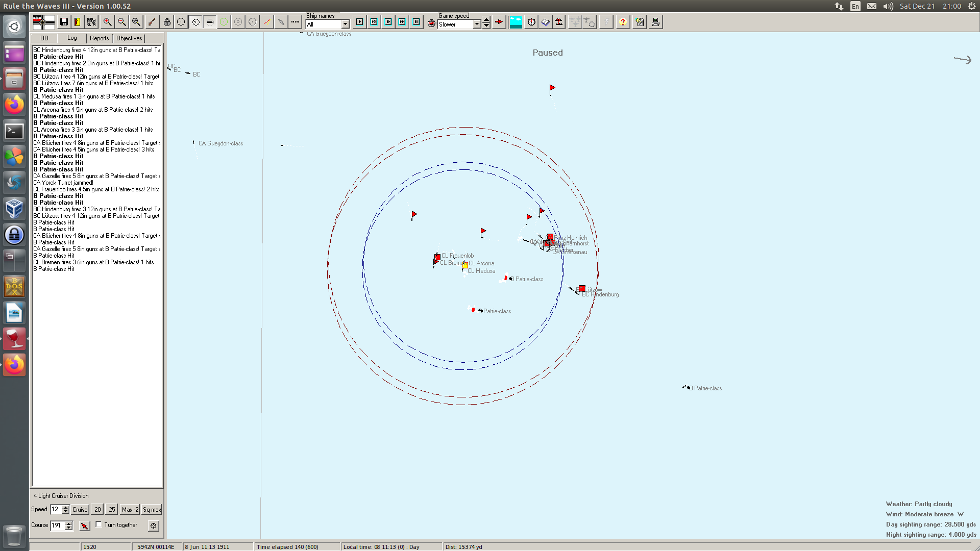Screen dimensions: 980x551
Task: Open help with the question mark icon
Action: tap(623, 22)
